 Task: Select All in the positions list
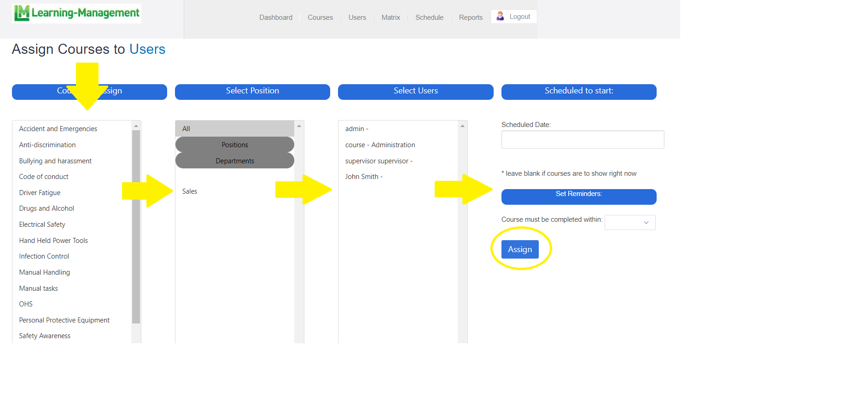(186, 129)
